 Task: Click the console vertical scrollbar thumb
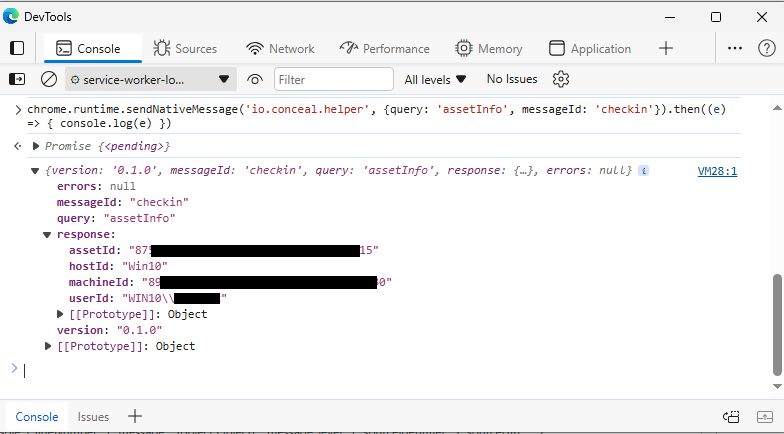click(x=777, y=324)
